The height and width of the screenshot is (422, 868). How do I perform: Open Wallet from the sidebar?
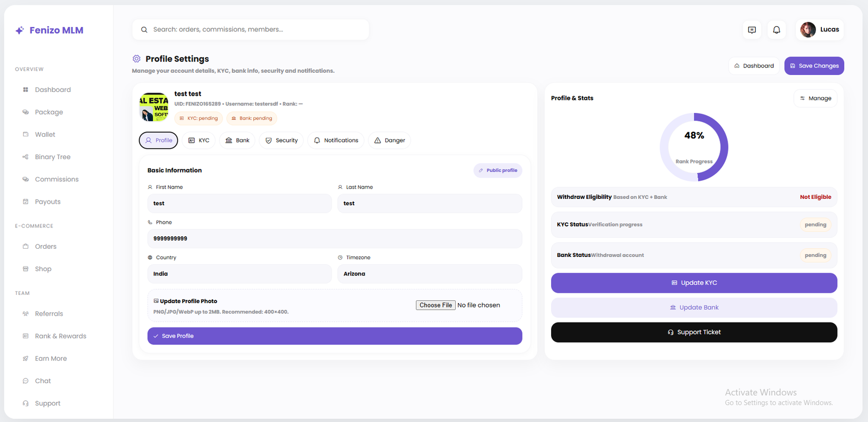[x=45, y=135]
